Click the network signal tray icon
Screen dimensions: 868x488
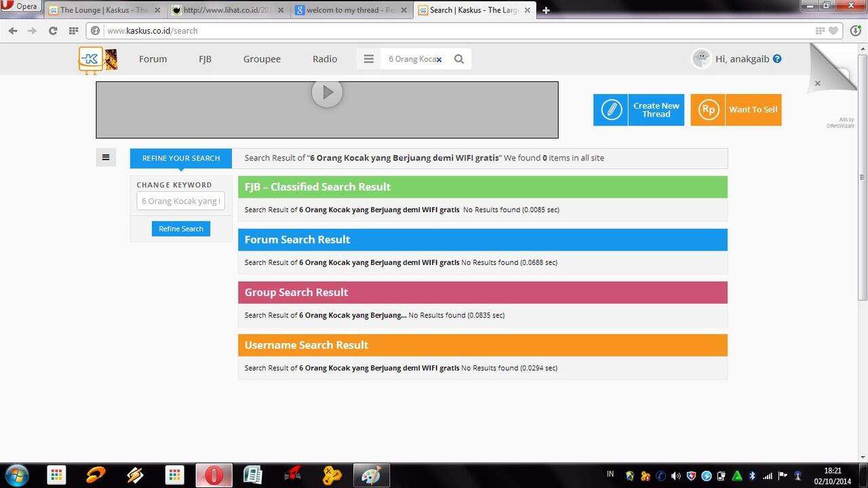tap(768, 476)
